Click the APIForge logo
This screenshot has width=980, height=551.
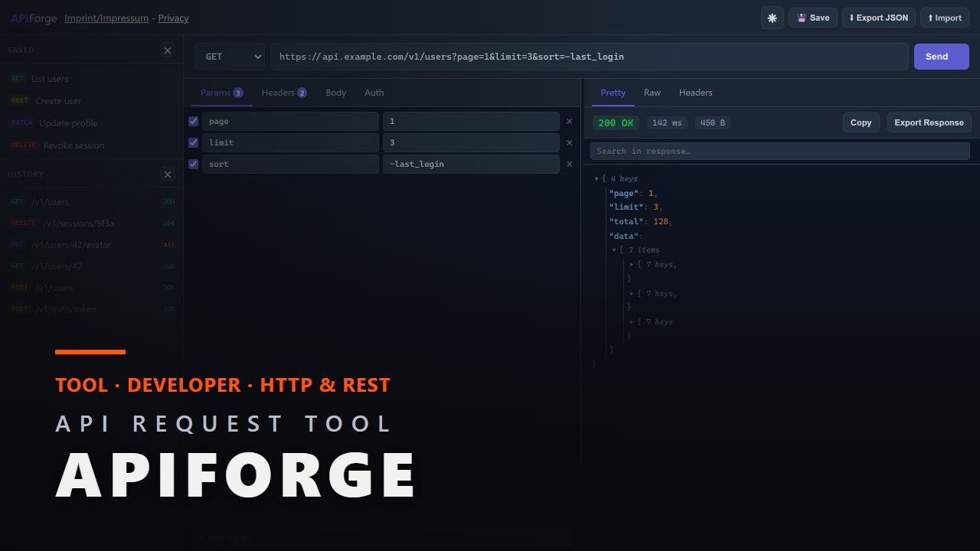(34, 18)
